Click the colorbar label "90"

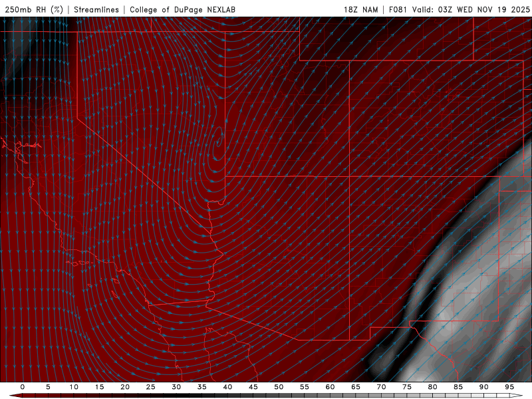484,387
